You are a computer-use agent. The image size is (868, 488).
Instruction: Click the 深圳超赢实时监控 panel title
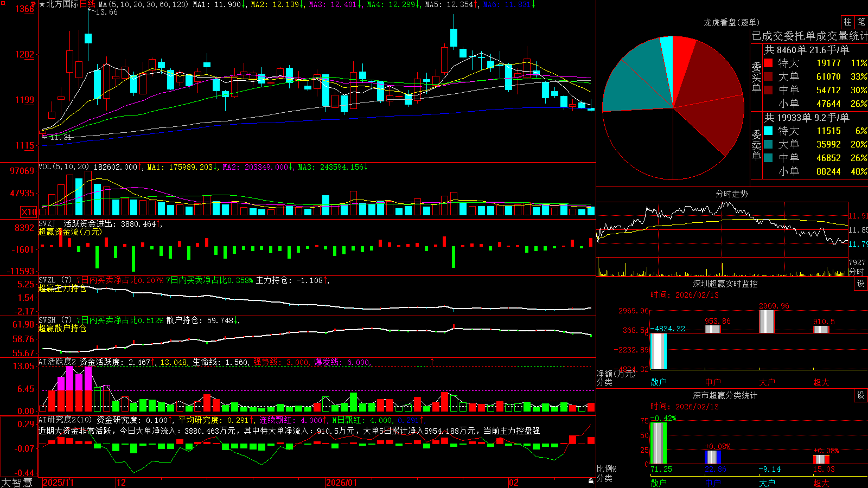(x=725, y=284)
